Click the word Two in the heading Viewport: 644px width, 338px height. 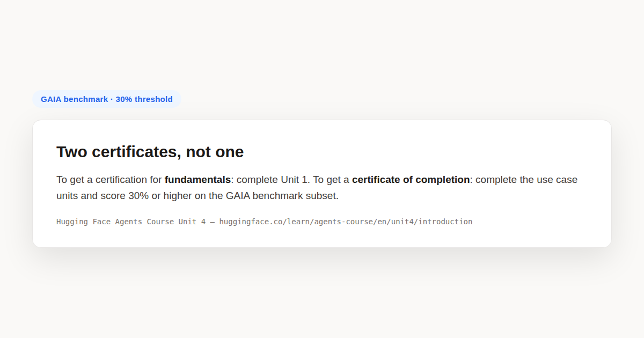pyautogui.click(x=72, y=152)
